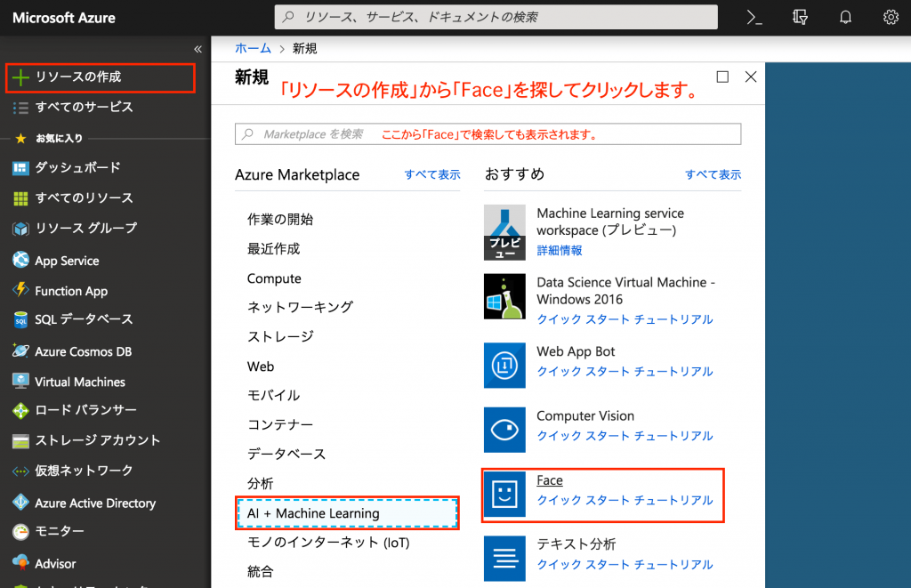The image size is (911, 588).
Task: Open Data Science Virtual Machine icon
Action: pyautogui.click(x=504, y=296)
